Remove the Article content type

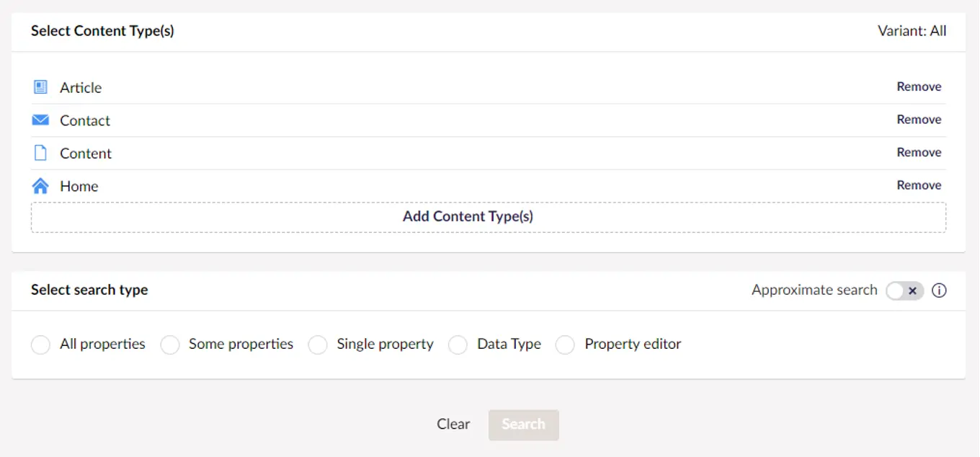pyautogui.click(x=919, y=86)
